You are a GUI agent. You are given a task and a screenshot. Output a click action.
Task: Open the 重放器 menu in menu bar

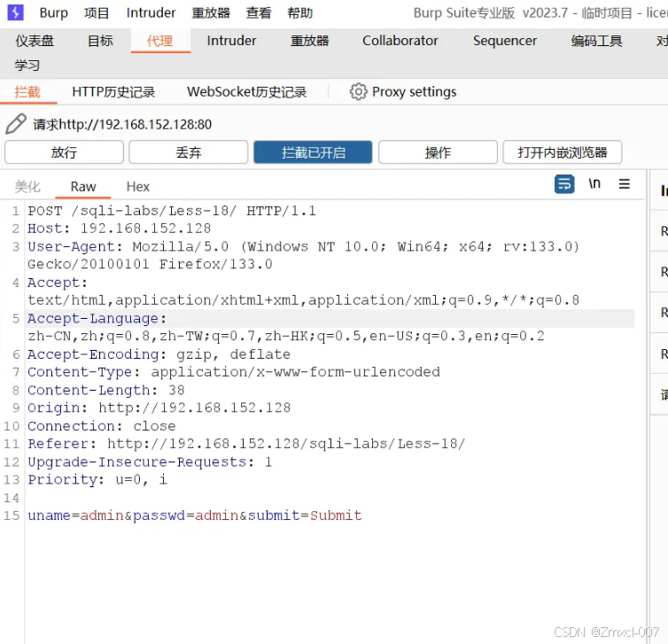click(x=211, y=12)
